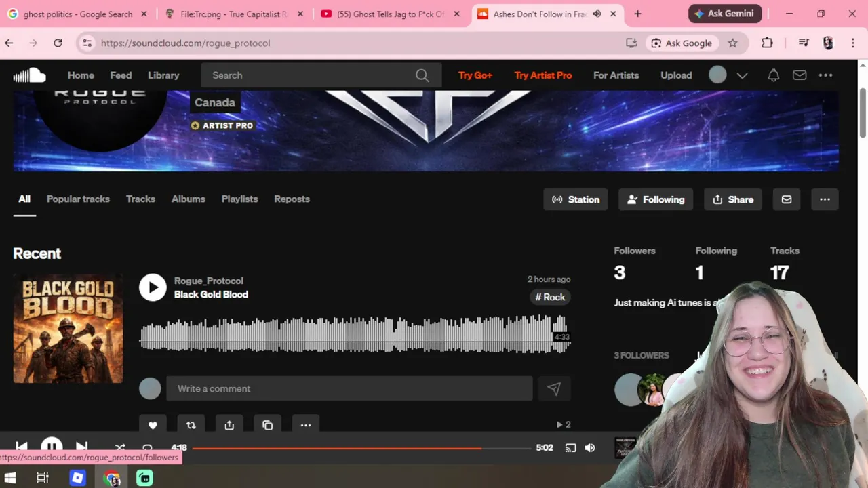Open Try Artist Pro link
This screenshot has height=488, width=868.
tap(543, 75)
